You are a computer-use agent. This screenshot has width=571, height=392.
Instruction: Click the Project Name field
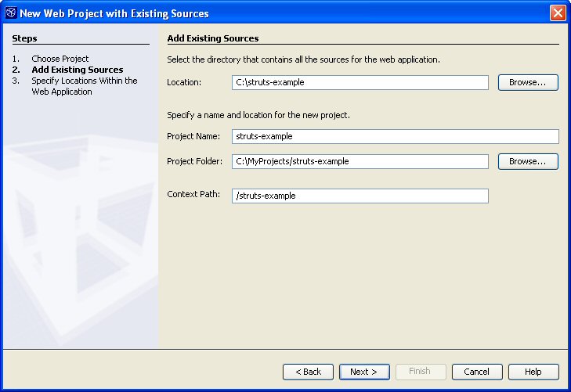(x=395, y=136)
